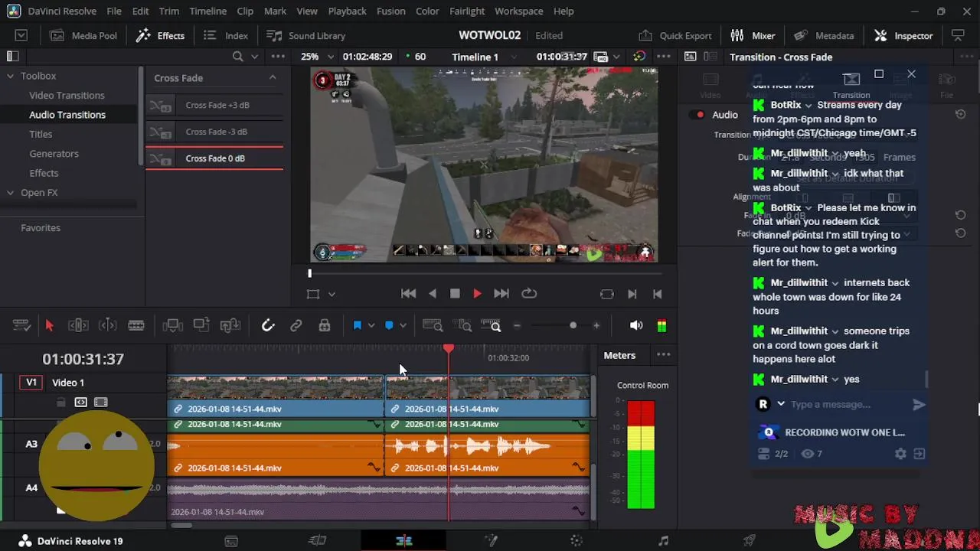Open the Fusion page icon in bottom bar

[x=491, y=541]
